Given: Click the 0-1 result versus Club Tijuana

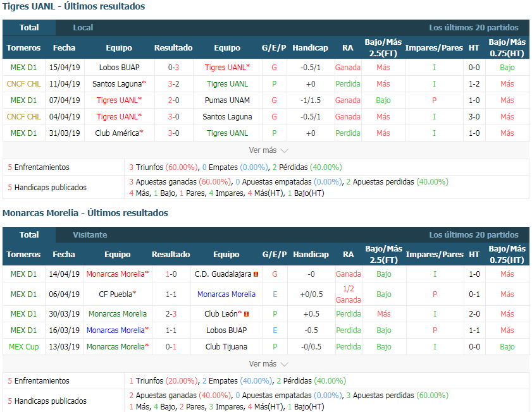Looking at the screenshot, I should click(x=171, y=347).
